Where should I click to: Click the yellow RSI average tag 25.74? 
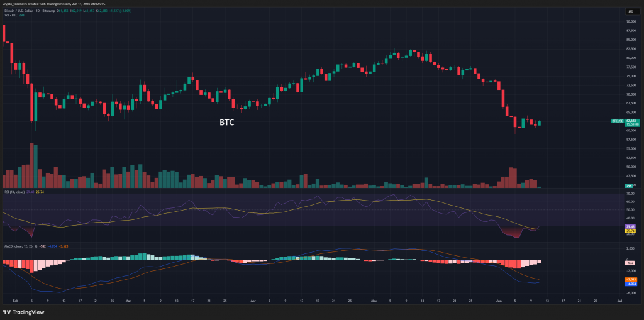[630, 231]
